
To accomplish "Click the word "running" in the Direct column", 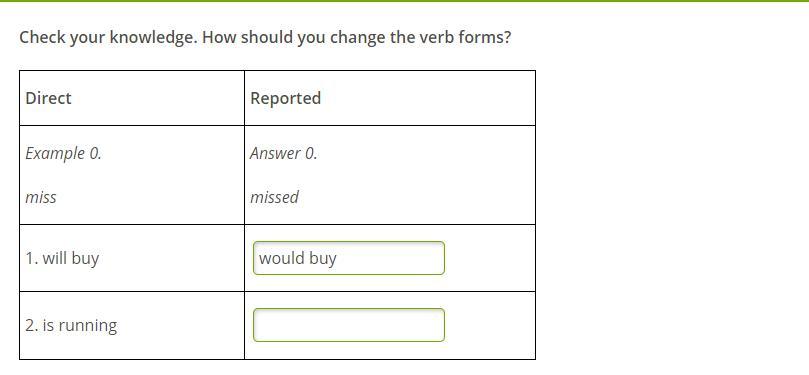I will (x=87, y=325).
